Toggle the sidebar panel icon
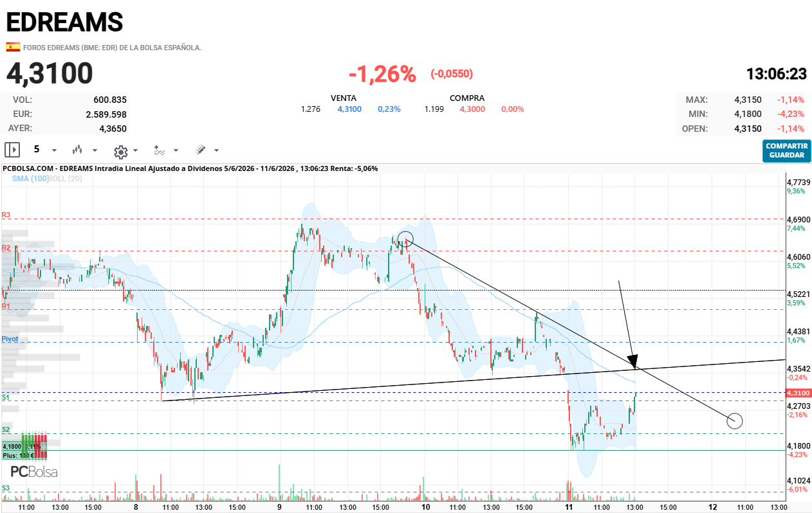812x513 pixels. 12,150
